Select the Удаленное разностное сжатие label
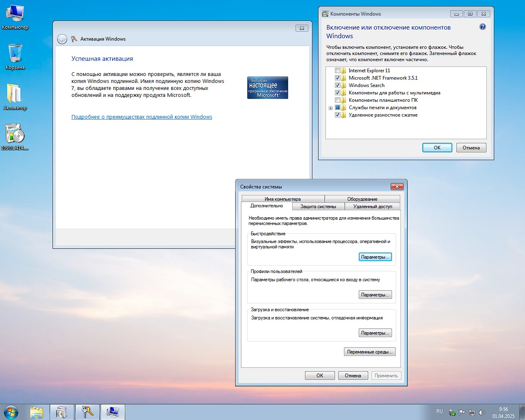 coord(383,115)
